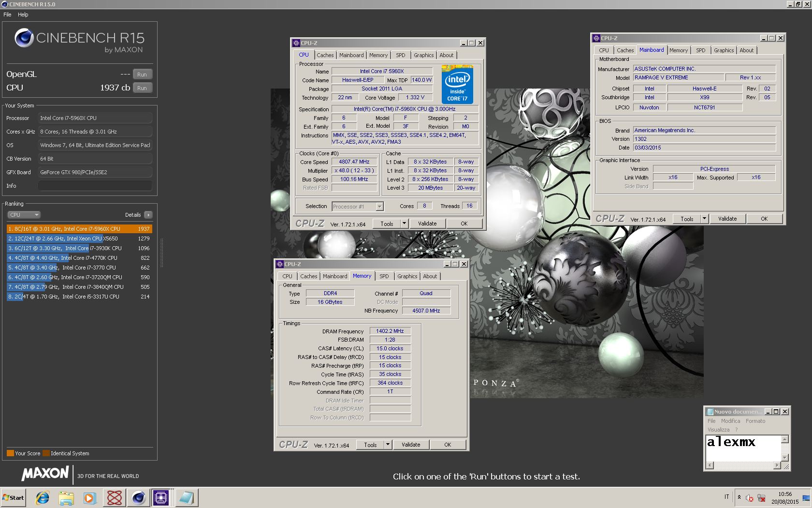The image size is (812, 508).
Task: Click the MAXON logo at bottom left
Action: pos(45,473)
